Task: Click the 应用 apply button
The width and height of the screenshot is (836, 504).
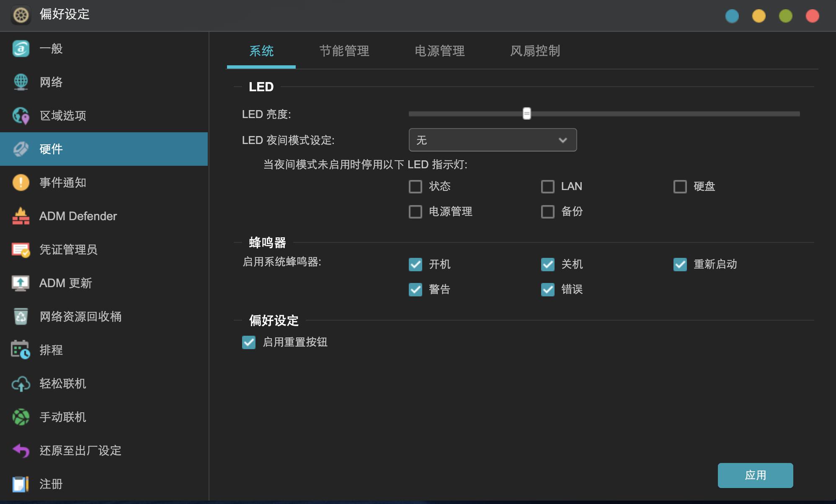Action: coord(755,475)
